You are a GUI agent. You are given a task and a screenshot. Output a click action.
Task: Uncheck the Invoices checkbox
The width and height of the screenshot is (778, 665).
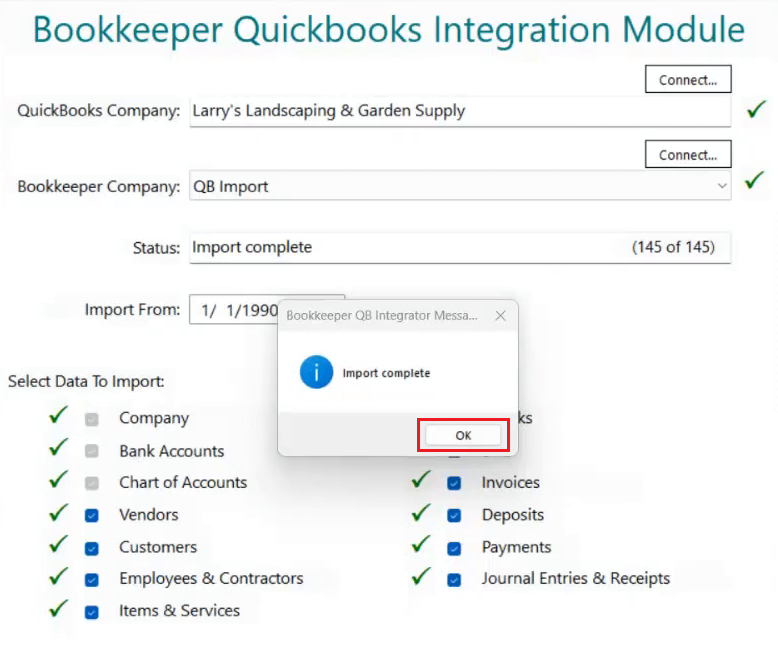[454, 483]
